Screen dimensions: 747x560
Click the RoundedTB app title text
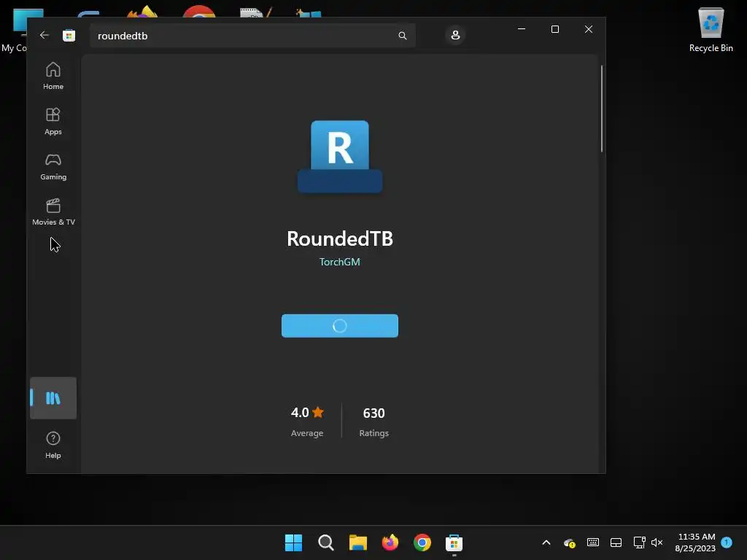point(340,238)
